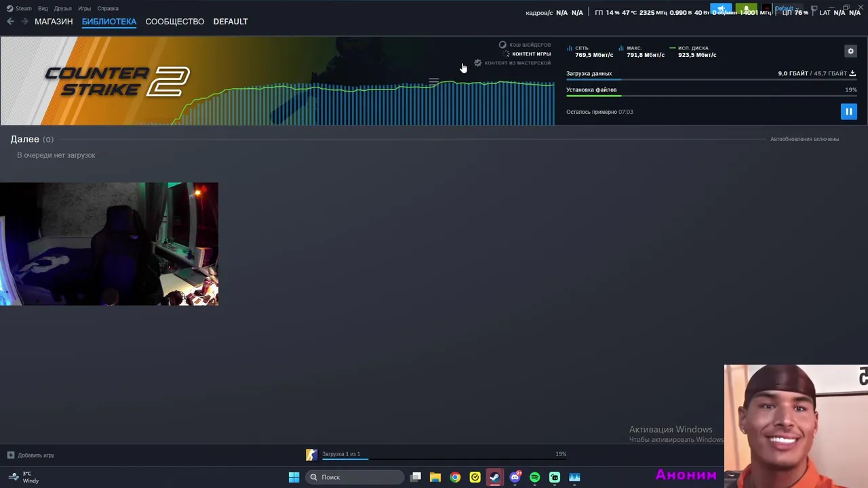Viewport: 868px width, 488px height.
Task: Click the КОНТЕНТ ИГРЫ label
Action: [x=531, y=54]
